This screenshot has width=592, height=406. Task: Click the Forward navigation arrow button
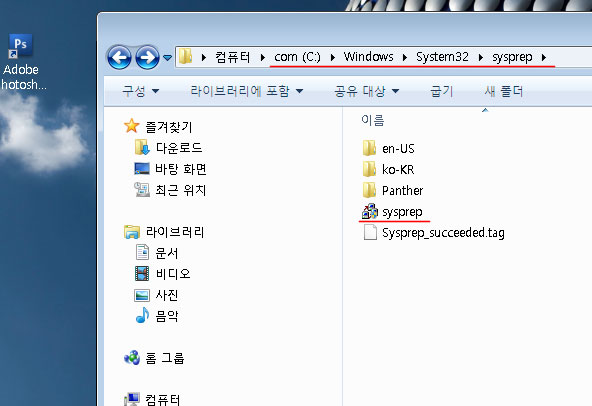click(x=147, y=57)
